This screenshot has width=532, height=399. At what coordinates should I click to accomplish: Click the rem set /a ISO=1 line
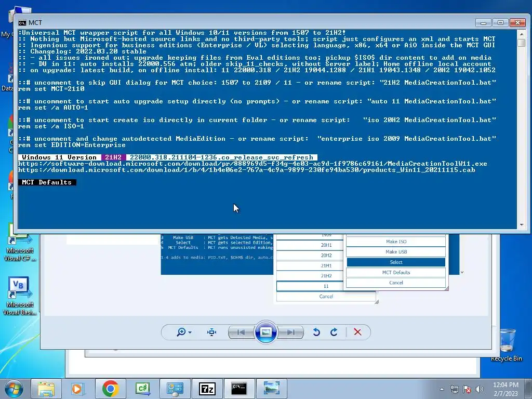click(x=51, y=126)
